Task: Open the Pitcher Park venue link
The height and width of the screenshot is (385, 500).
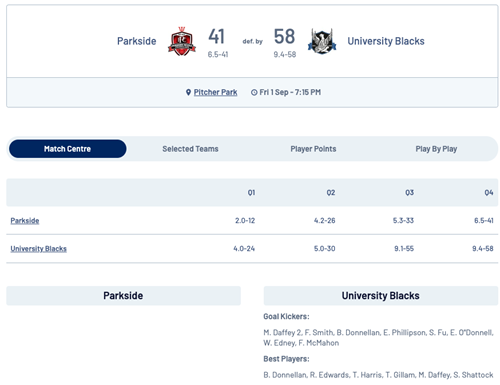Action: click(215, 92)
